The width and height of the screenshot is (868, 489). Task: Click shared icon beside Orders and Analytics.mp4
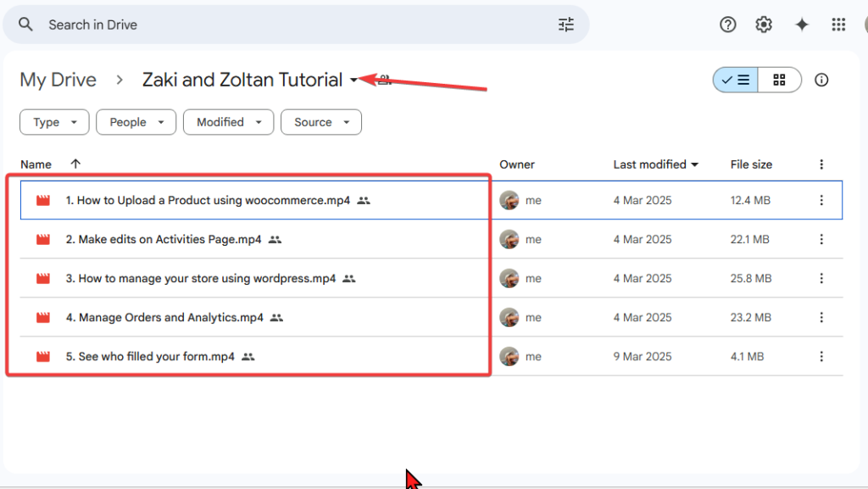277,318
